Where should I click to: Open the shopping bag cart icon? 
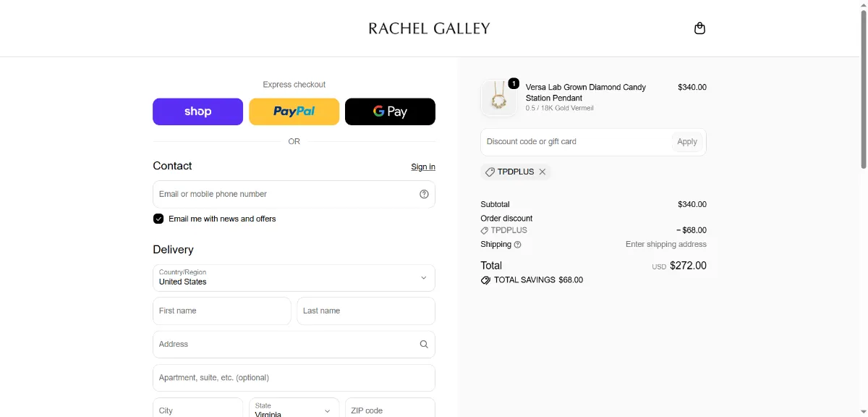tap(699, 28)
